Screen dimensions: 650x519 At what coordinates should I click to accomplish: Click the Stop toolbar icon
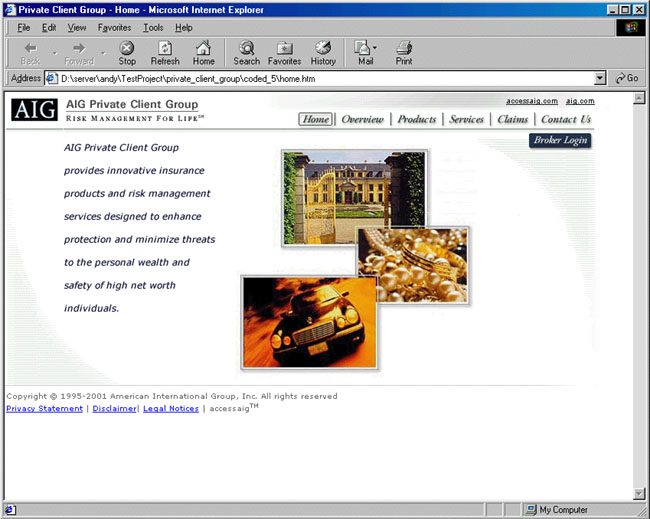click(x=127, y=53)
